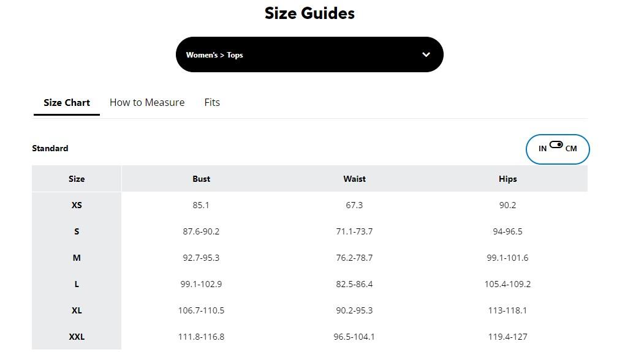The width and height of the screenshot is (644, 352).
Task: Open the How to Measure tab
Action: pos(147,103)
